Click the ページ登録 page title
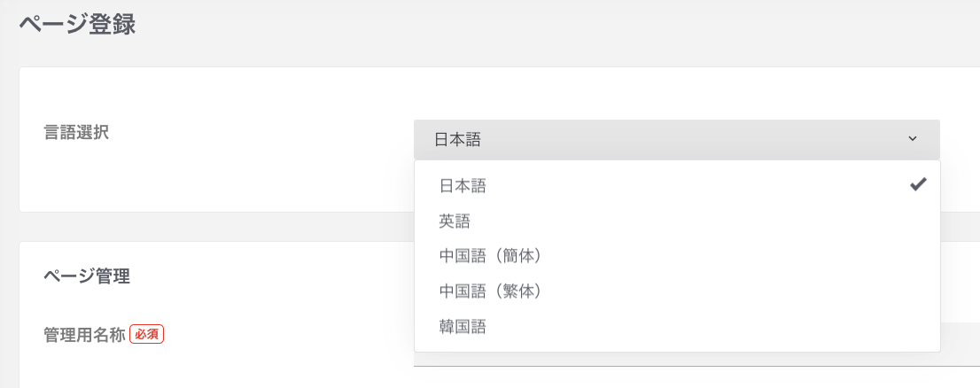The height and width of the screenshot is (388, 980). point(77,24)
